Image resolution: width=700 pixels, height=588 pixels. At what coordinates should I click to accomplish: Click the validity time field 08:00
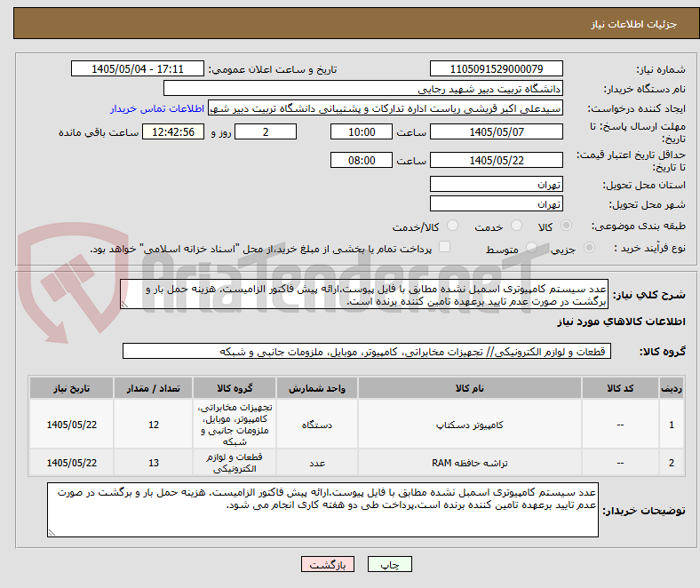(362, 160)
